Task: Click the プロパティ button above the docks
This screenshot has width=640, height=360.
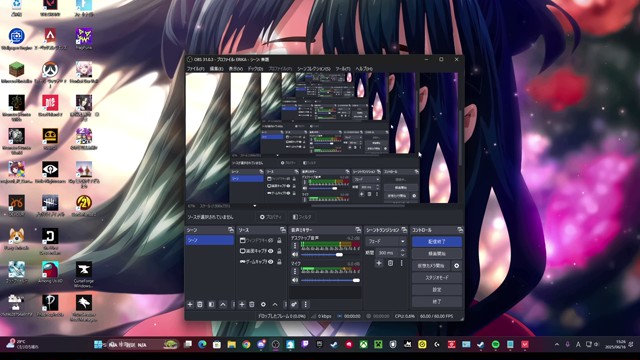Action: 271,217
